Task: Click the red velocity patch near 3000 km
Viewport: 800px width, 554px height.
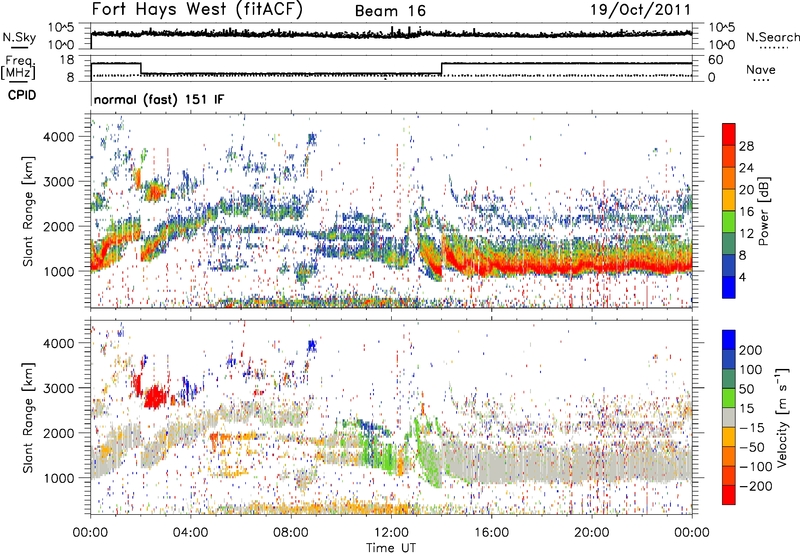Action: pyautogui.click(x=155, y=397)
